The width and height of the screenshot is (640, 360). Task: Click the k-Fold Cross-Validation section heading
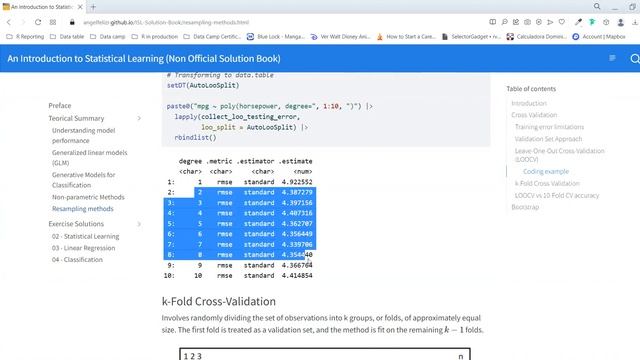click(219, 301)
